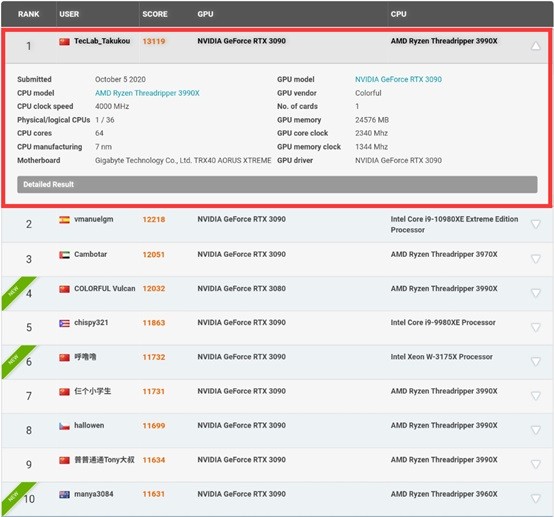Viewport: 554px width, 517px height.
Task: Select user name COLORFUL Vulcan
Action: click(x=105, y=288)
